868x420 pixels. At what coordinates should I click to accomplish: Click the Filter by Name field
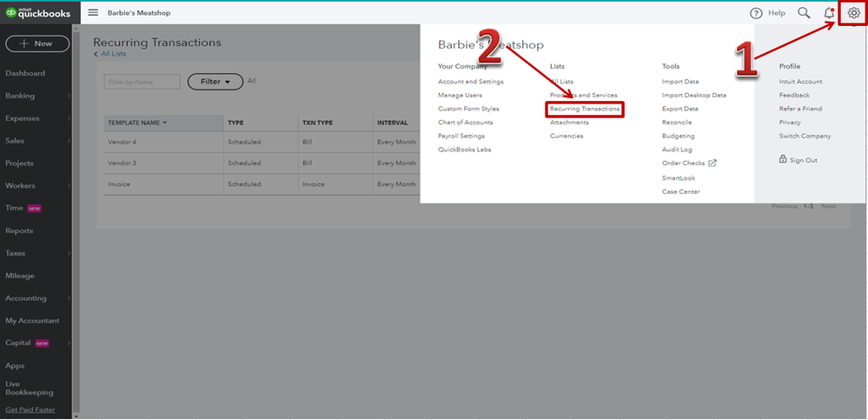pyautogui.click(x=142, y=82)
